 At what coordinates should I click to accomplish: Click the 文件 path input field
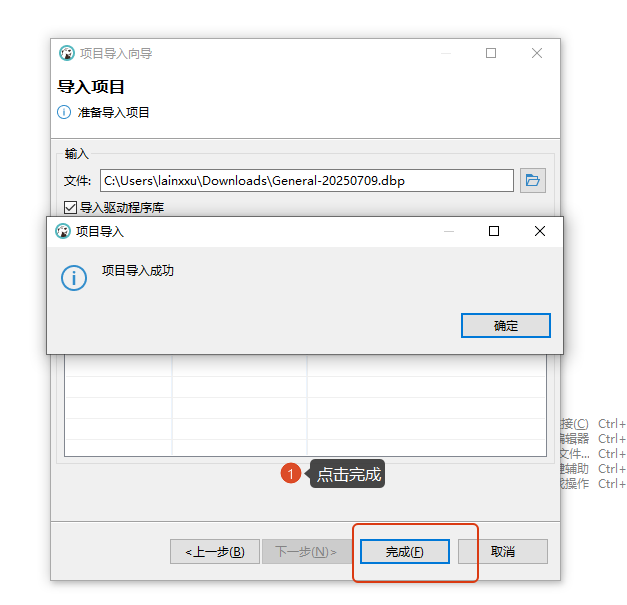(307, 180)
